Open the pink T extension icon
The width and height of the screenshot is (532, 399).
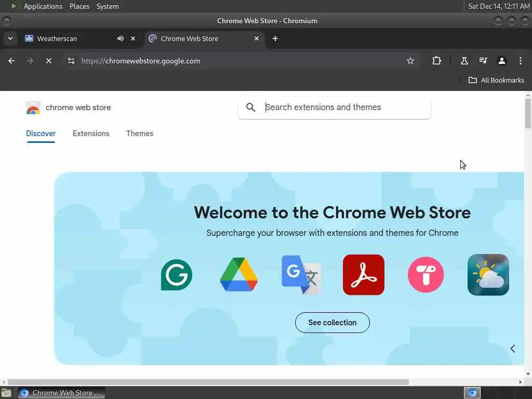(x=426, y=275)
